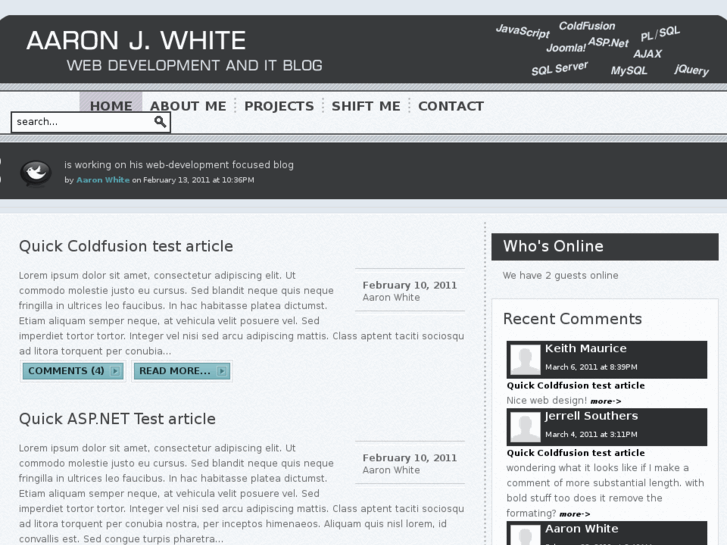Viewport: 727px width, 545px height.
Task: Click 'March 4, 2011 at 3:11PM' timestamp
Action: pos(591,435)
